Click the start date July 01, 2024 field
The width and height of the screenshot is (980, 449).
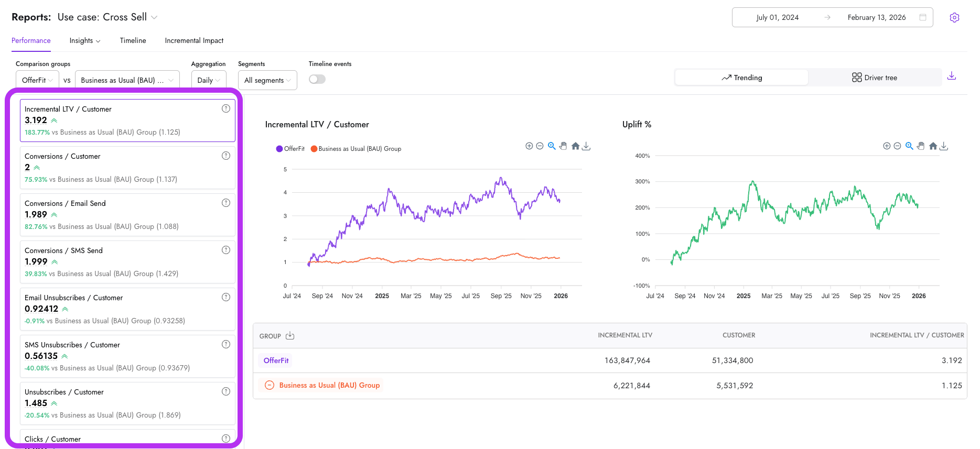pyautogui.click(x=777, y=17)
